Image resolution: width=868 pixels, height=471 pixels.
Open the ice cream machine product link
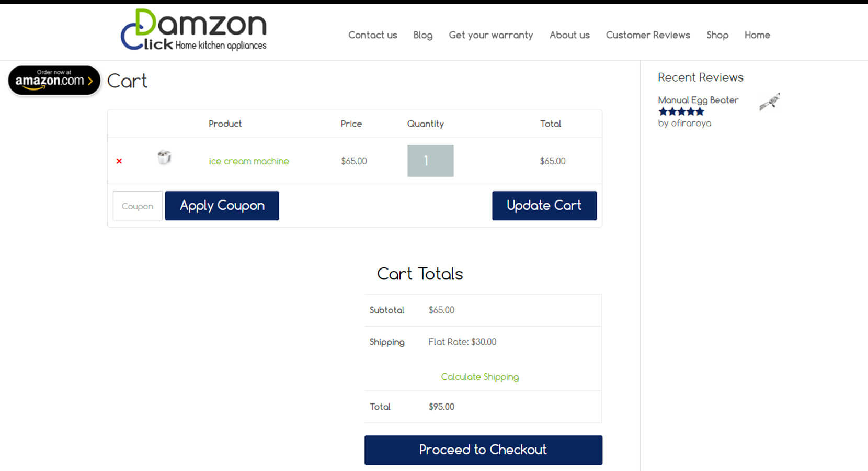[x=249, y=161]
